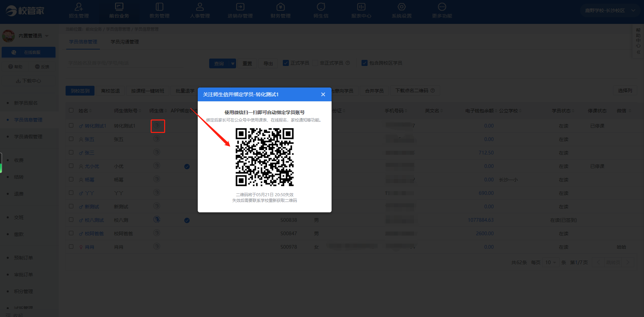Open the 报表中心 top menu icon
This screenshot has height=317, width=644.
(x=361, y=7)
